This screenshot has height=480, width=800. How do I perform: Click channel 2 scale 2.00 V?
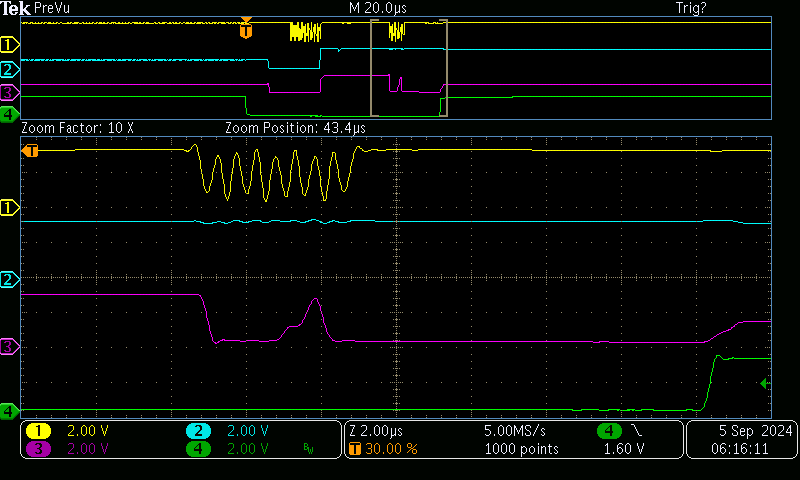pos(247,431)
